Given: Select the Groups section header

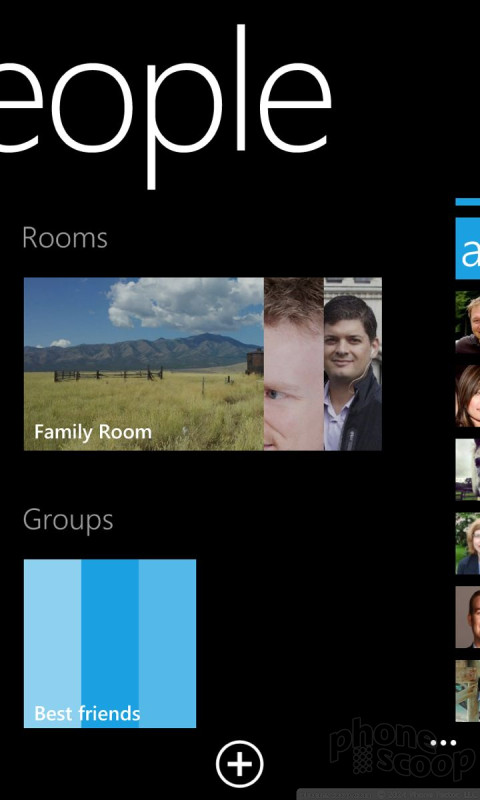Looking at the screenshot, I should 68,521.
